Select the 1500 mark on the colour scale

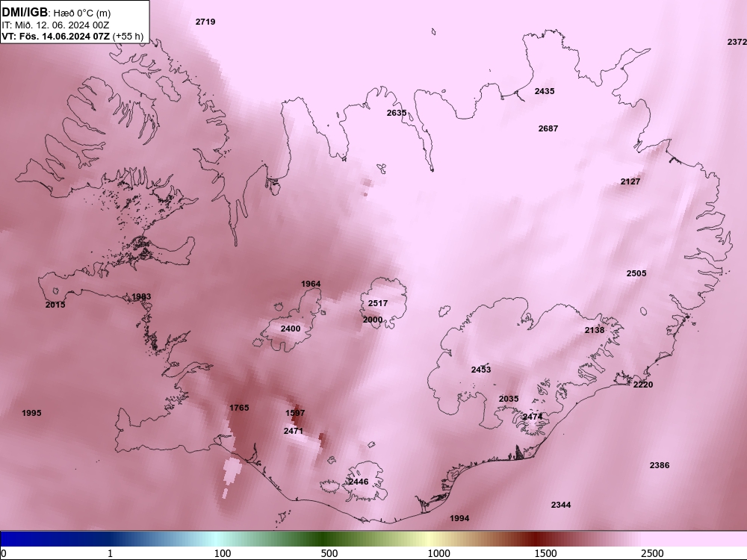point(545,553)
